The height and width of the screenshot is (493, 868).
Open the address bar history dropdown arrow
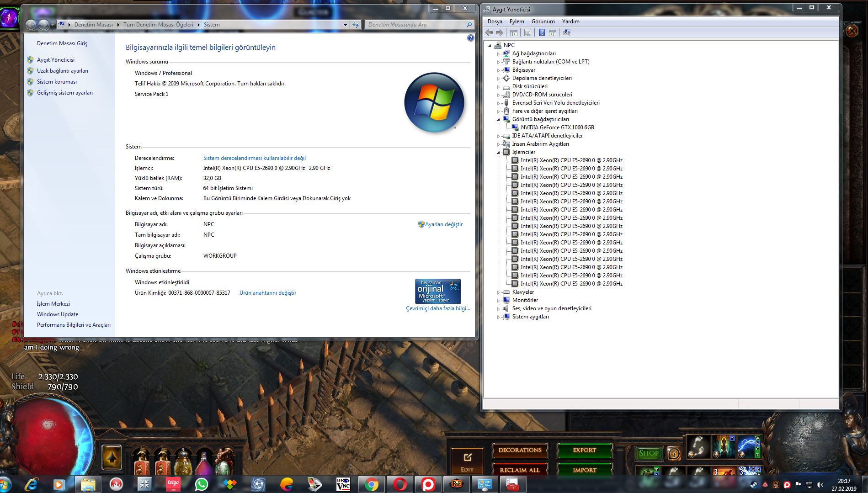[345, 25]
